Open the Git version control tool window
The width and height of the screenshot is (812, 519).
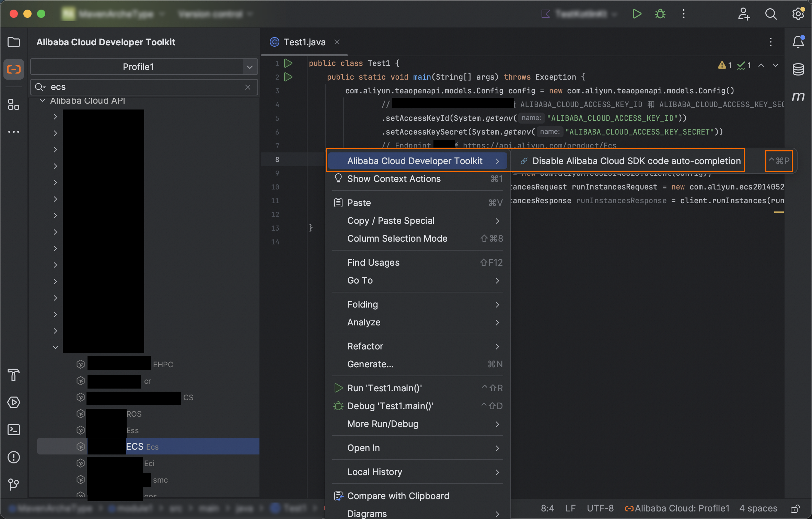tap(14, 485)
